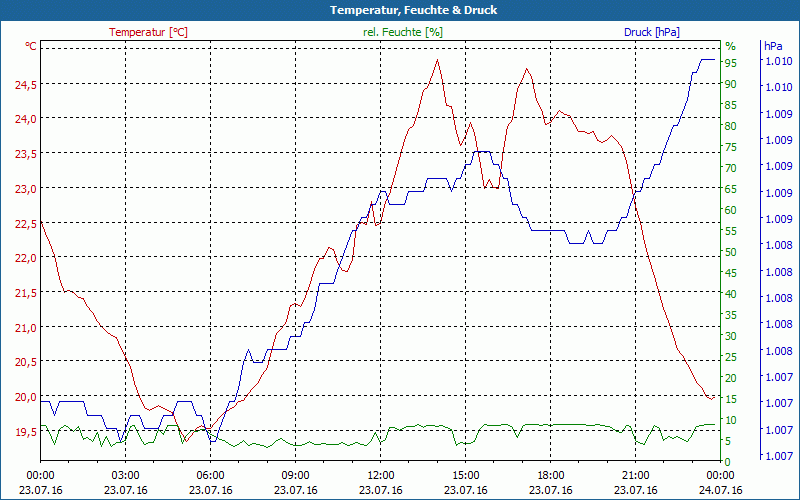Click humidity axis value '85'
800x500 pixels.
click(x=731, y=105)
